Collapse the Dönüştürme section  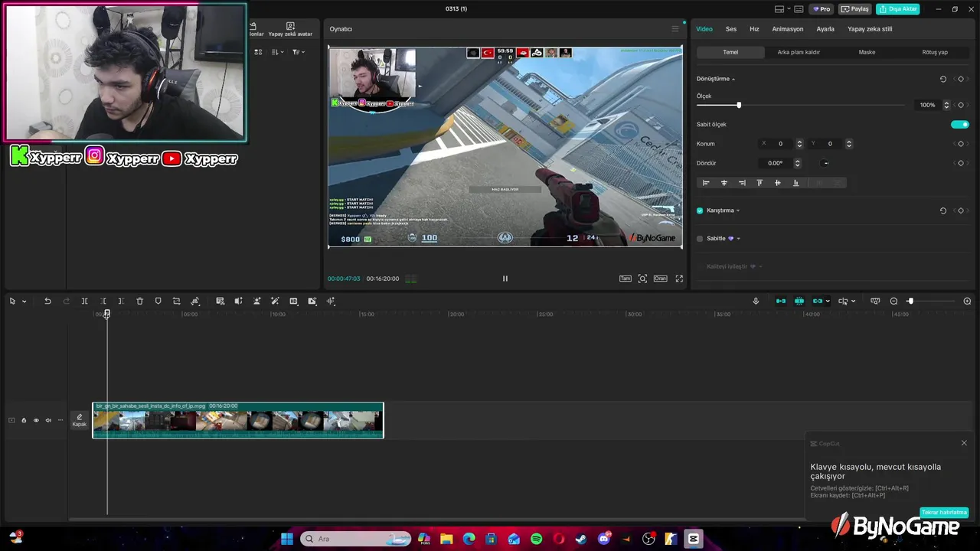[x=733, y=79]
